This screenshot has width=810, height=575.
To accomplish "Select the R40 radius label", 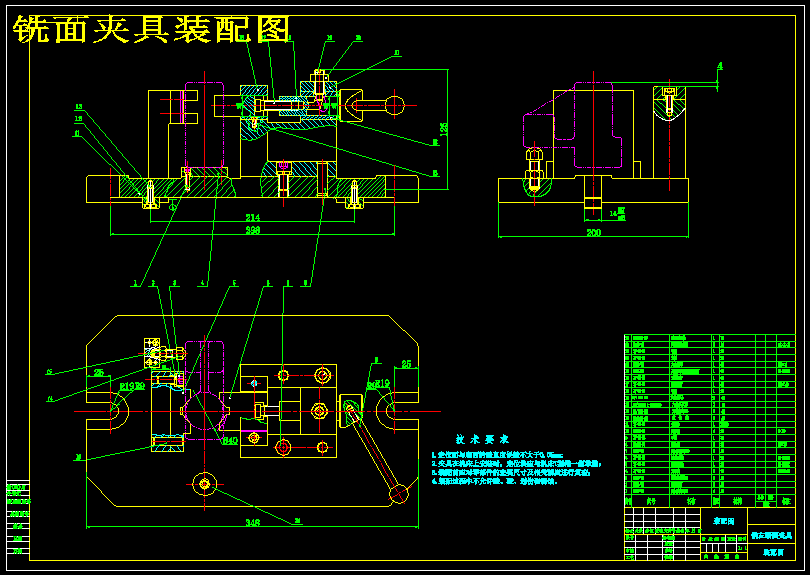I will click(230, 441).
